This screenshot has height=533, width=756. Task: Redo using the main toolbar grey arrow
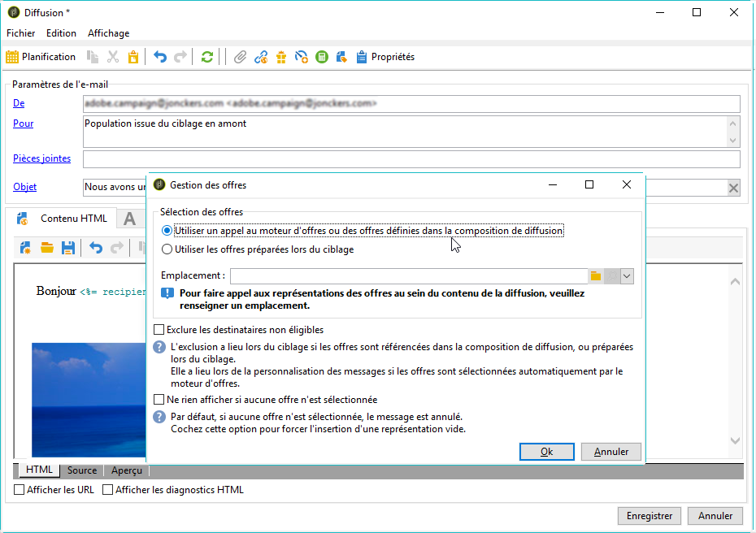pyautogui.click(x=180, y=57)
